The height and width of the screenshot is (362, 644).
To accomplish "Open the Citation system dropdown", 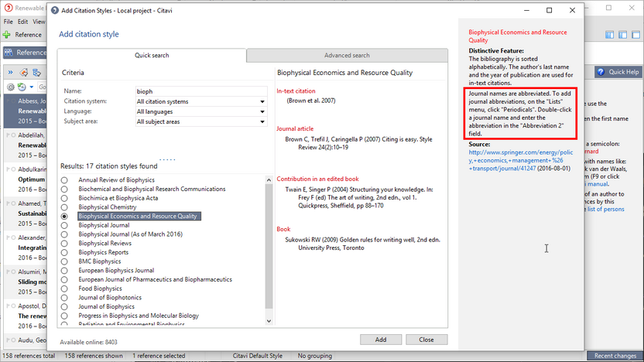I will (262, 101).
